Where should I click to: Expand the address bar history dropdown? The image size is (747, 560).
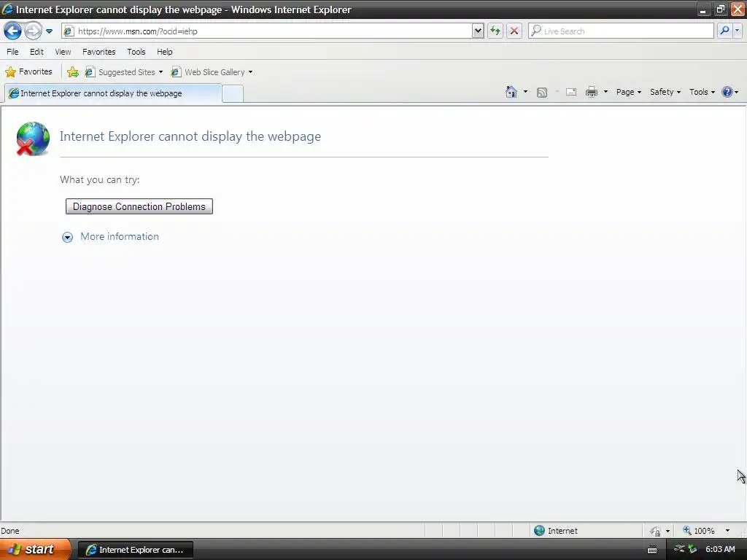click(x=478, y=31)
